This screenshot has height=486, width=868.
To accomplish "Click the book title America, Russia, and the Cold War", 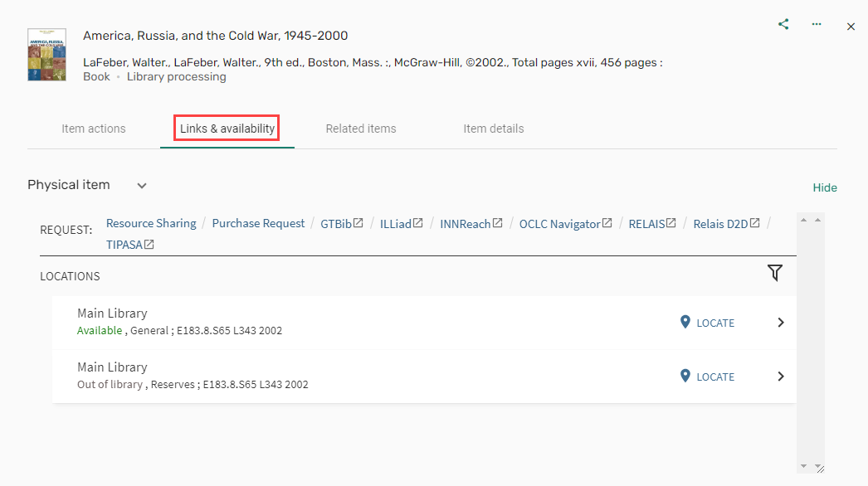I will tap(215, 36).
